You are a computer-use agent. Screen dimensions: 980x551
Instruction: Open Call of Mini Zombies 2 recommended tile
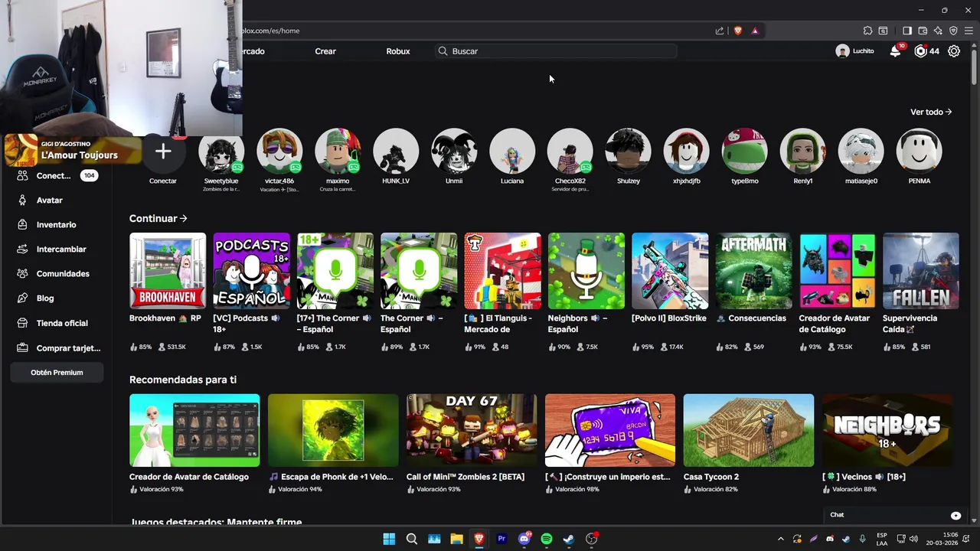coord(472,430)
